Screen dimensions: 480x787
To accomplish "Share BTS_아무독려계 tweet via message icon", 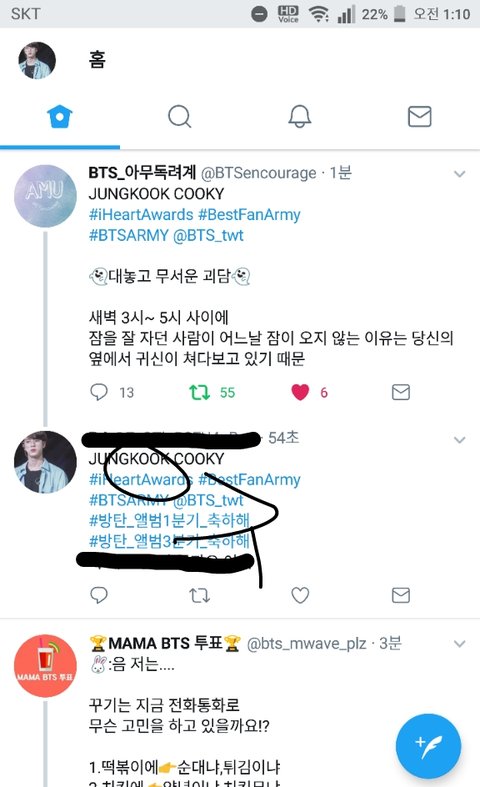I will (x=401, y=392).
